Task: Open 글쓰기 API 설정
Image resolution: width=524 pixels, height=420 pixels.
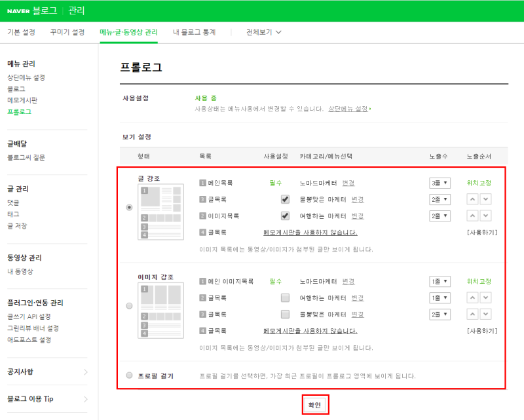Action: point(29,316)
